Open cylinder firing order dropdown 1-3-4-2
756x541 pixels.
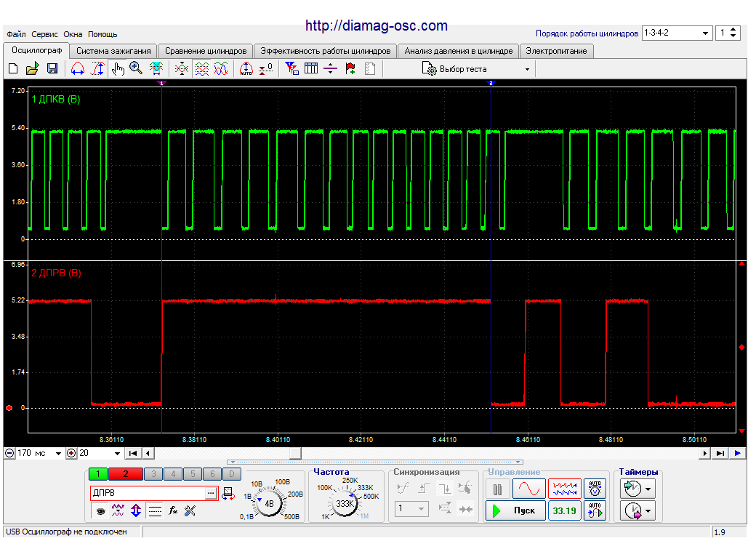coord(705,33)
